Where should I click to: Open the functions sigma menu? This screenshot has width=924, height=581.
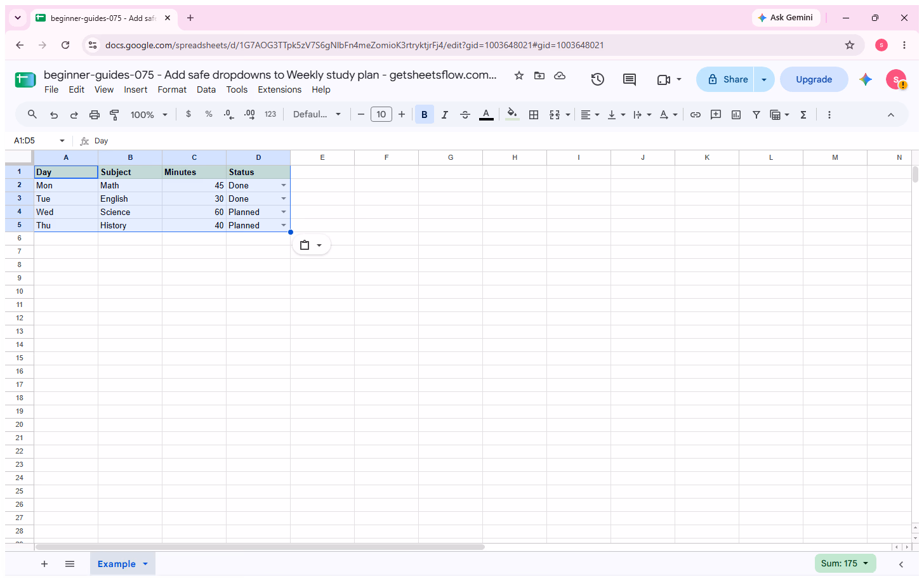pyautogui.click(x=803, y=115)
